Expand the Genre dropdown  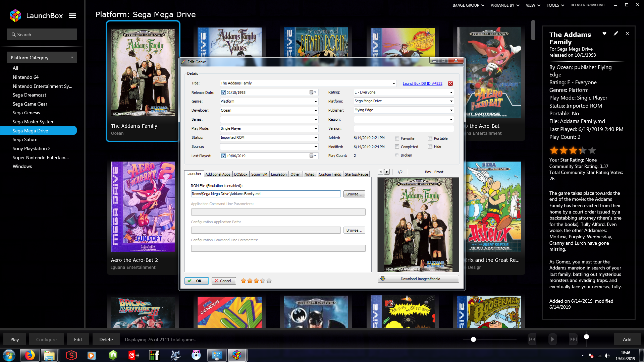pos(316,101)
